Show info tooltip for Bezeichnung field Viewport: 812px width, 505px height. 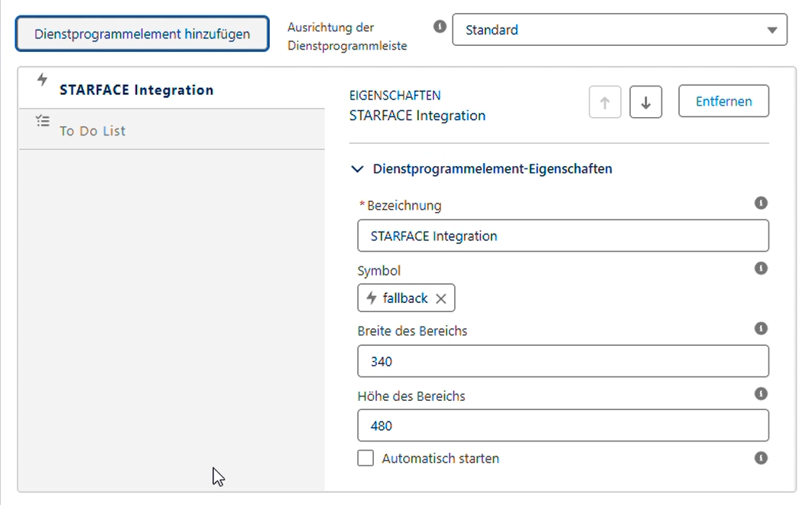click(761, 203)
